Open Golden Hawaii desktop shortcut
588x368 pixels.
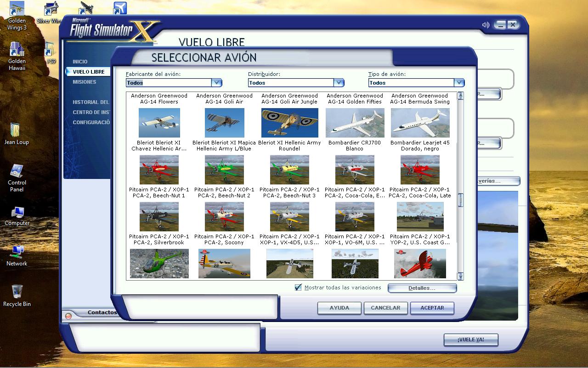pos(17,56)
